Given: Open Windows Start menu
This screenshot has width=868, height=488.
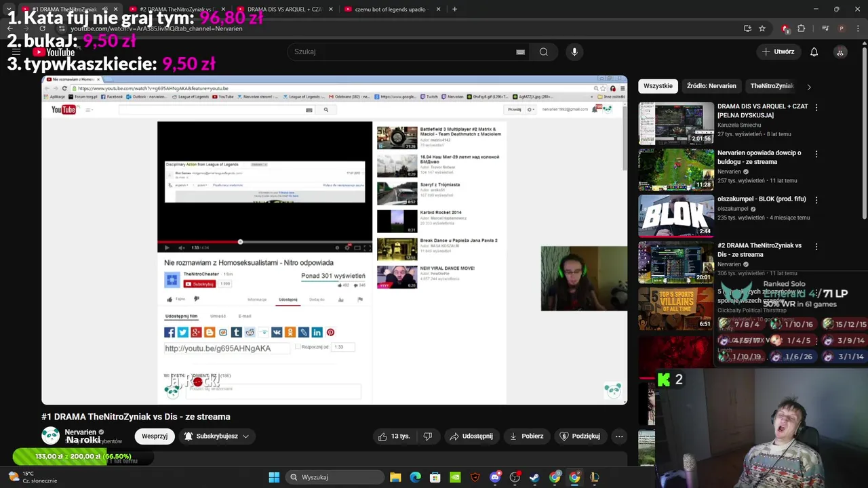Looking at the screenshot, I should click(x=274, y=477).
